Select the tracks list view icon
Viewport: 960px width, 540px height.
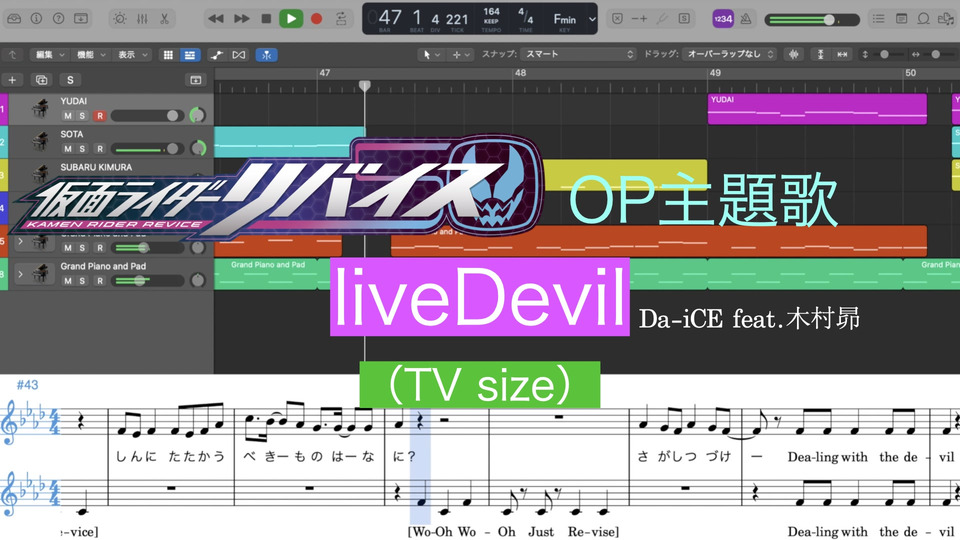click(190, 55)
